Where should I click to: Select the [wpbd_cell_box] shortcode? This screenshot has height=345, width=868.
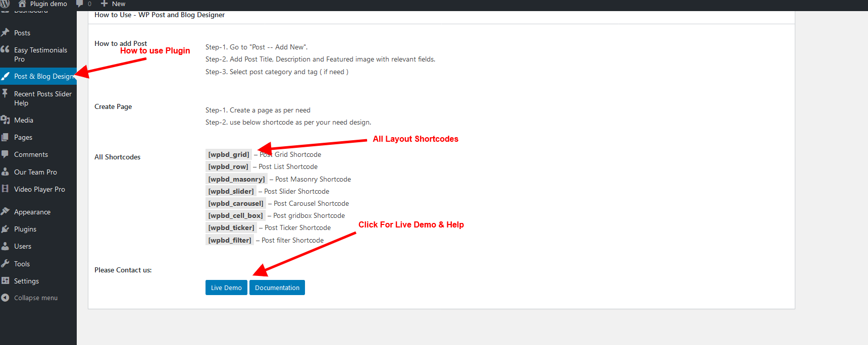[235, 215]
